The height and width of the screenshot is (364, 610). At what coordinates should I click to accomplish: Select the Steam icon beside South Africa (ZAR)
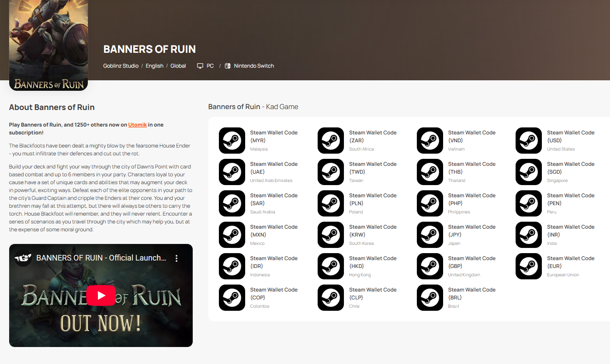point(331,141)
